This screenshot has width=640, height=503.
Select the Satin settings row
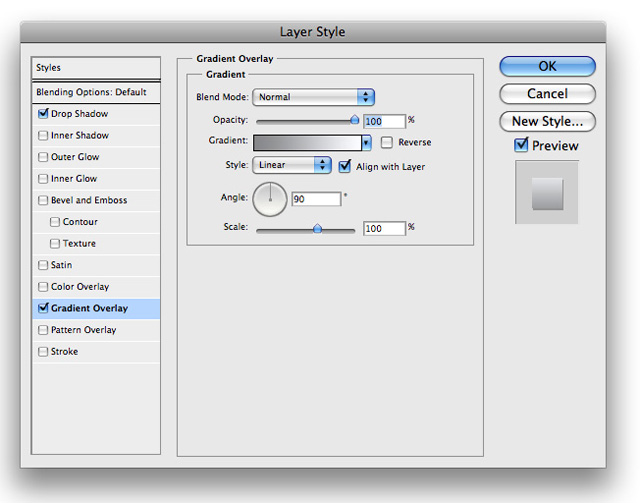point(96,265)
